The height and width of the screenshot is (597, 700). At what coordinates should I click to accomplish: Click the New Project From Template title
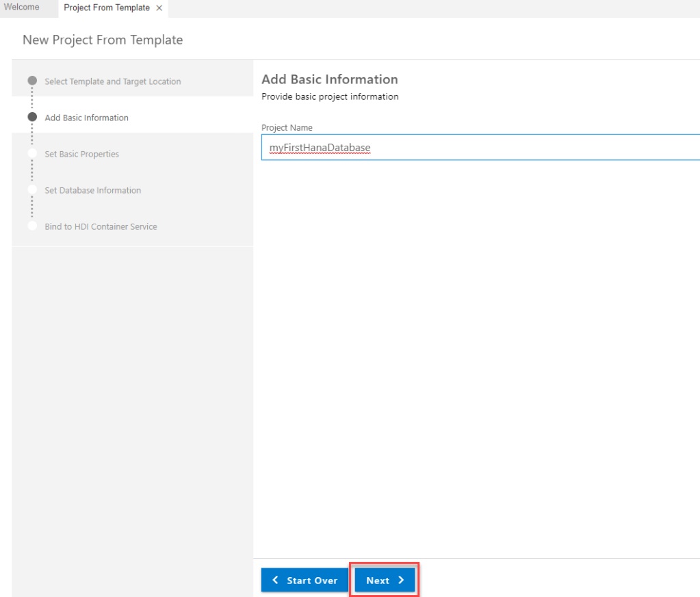pyautogui.click(x=103, y=40)
